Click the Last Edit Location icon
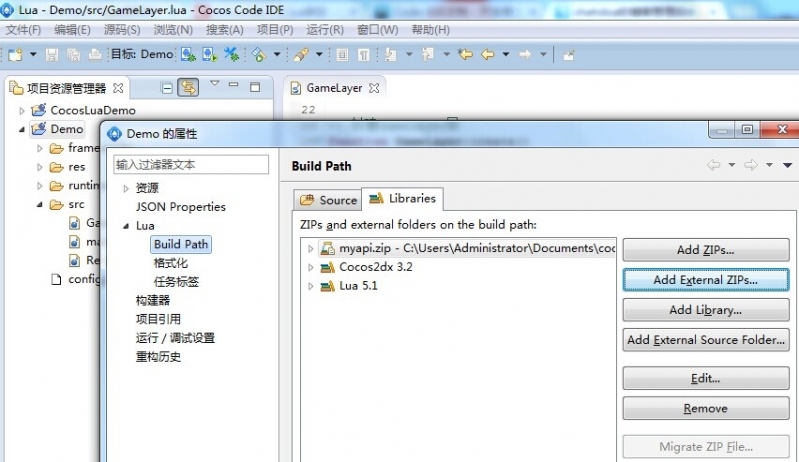 coord(465,54)
